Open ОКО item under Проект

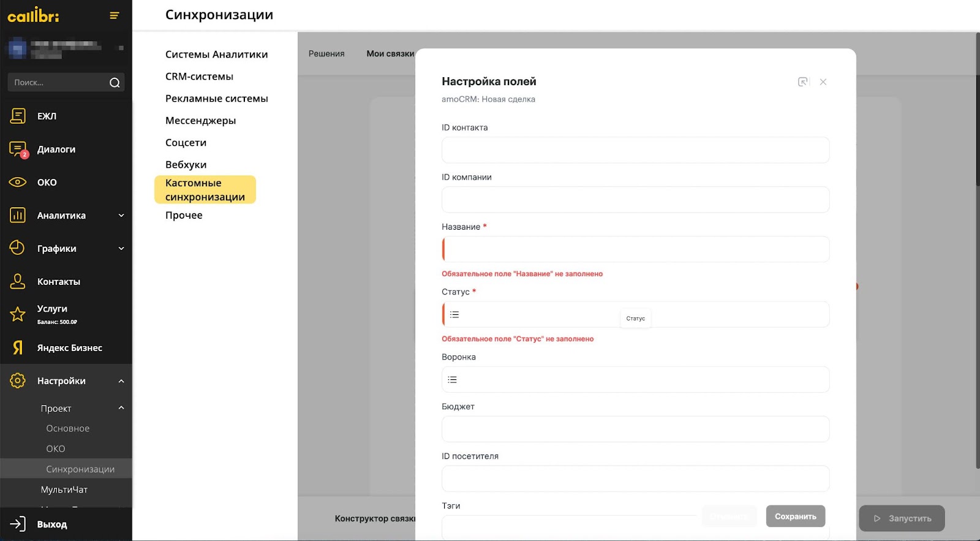[56, 448]
